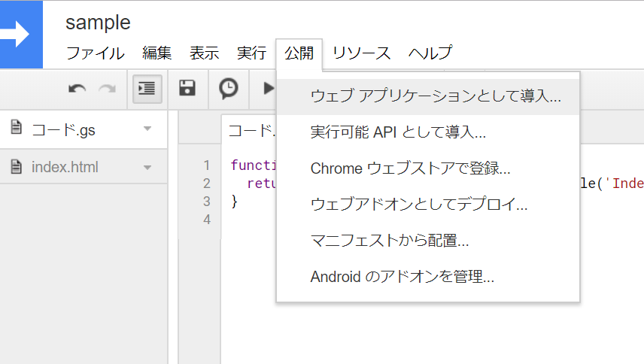Open the ヘルプ menu
The image size is (644, 364).
tap(430, 53)
